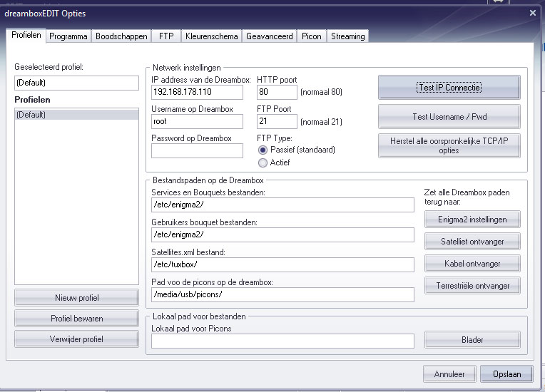Switch to the Streaming tab
This screenshot has height=392, width=545.
pos(347,36)
